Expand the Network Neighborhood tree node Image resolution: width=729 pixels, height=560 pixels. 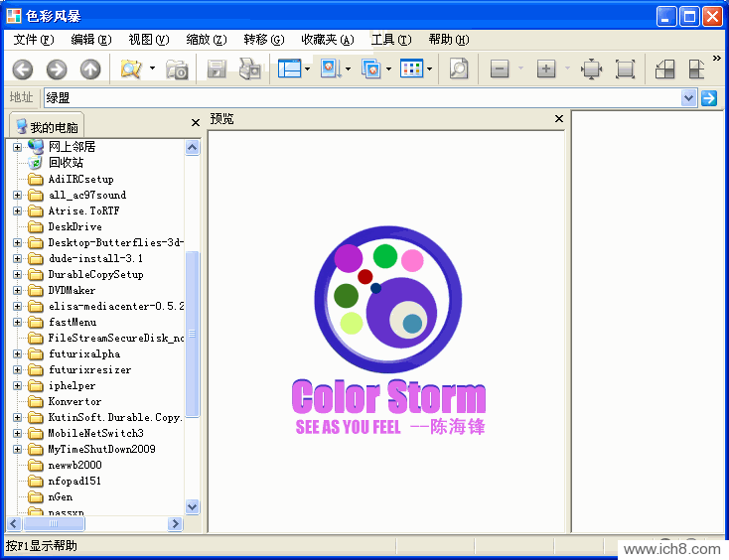[17, 147]
